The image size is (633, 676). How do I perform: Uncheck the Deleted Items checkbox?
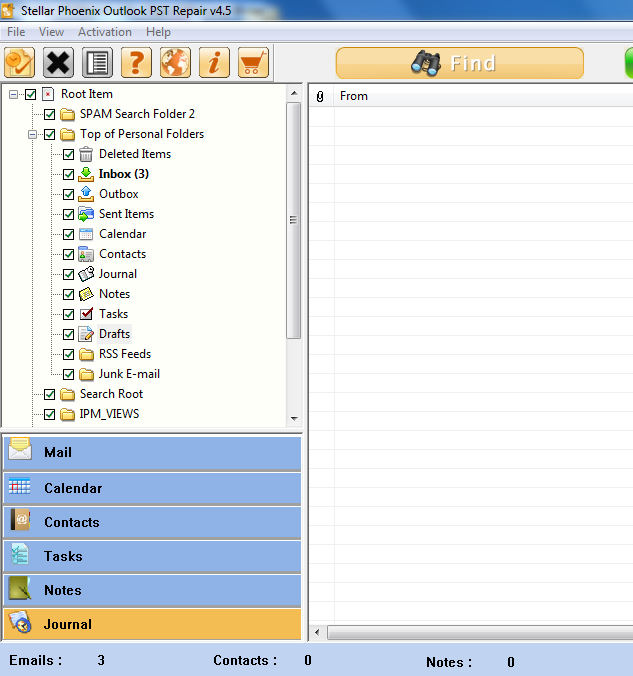[x=69, y=154]
